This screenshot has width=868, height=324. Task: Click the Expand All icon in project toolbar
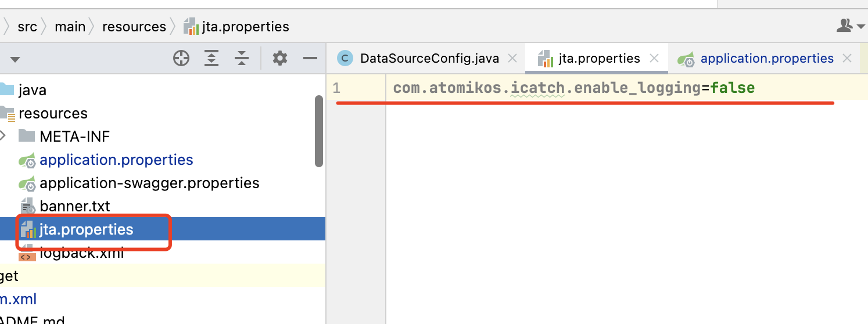coord(211,58)
